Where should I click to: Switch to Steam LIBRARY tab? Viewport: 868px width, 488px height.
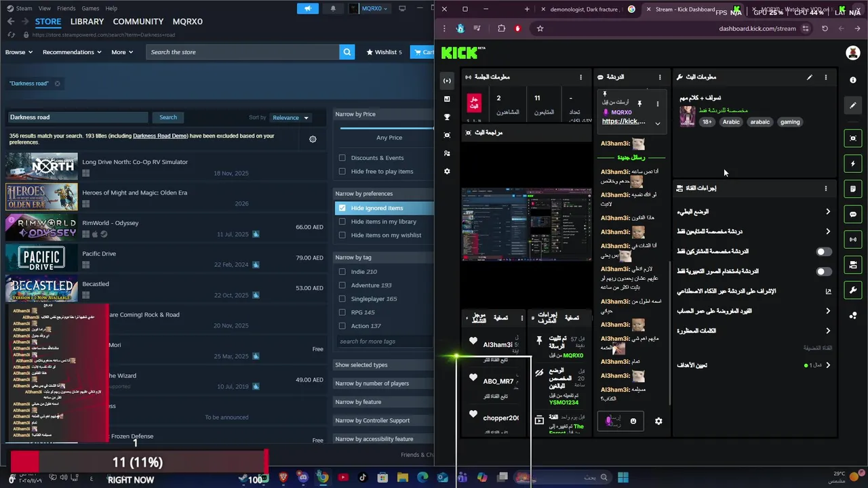(x=87, y=22)
